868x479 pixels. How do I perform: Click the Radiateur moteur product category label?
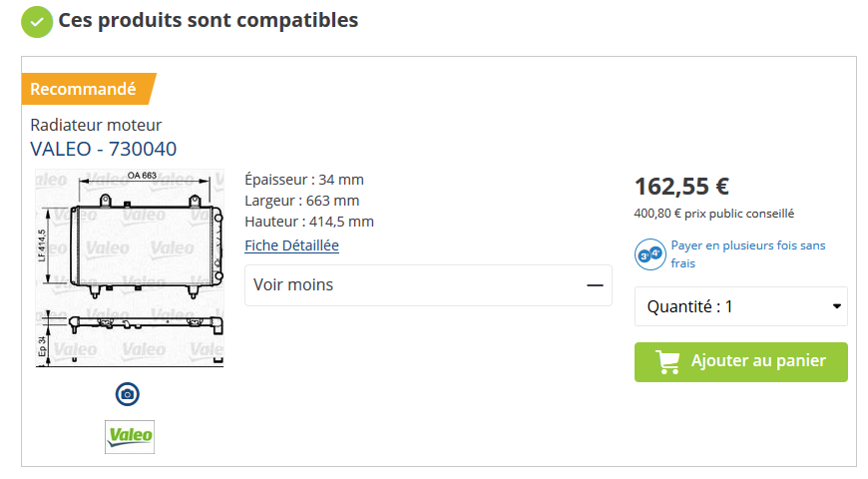pyautogui.click(x=96, y=125)
